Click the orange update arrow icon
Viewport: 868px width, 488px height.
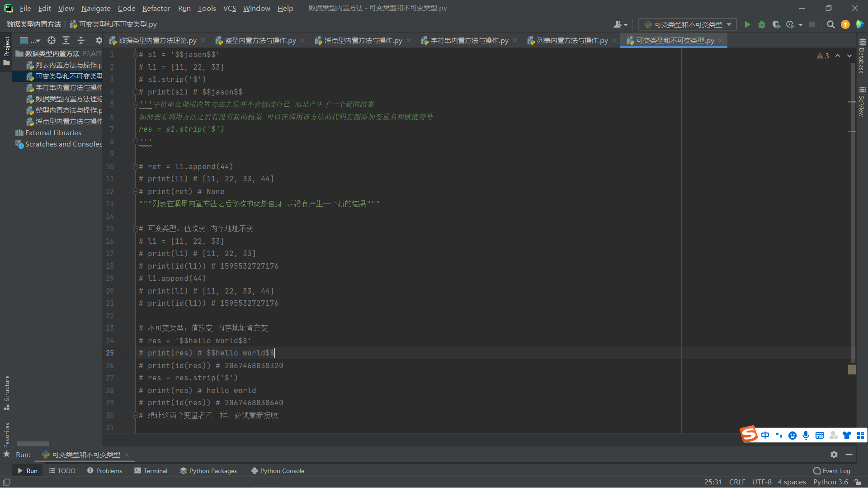point(845,24)
